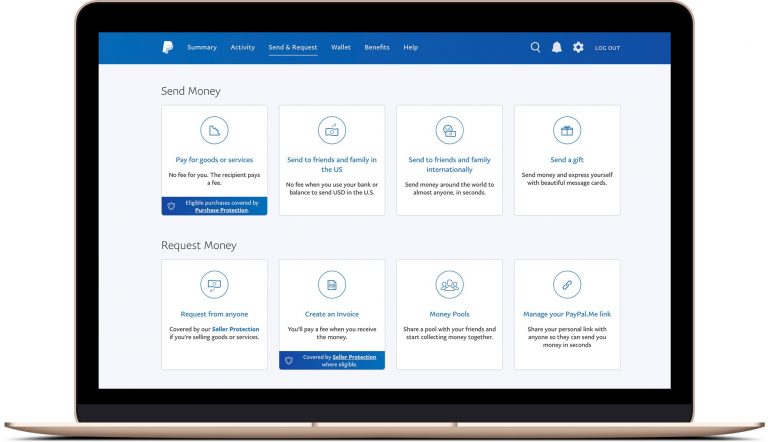Click the friends and family US icon
Screen dimensions: 768x442
point(332,130)
